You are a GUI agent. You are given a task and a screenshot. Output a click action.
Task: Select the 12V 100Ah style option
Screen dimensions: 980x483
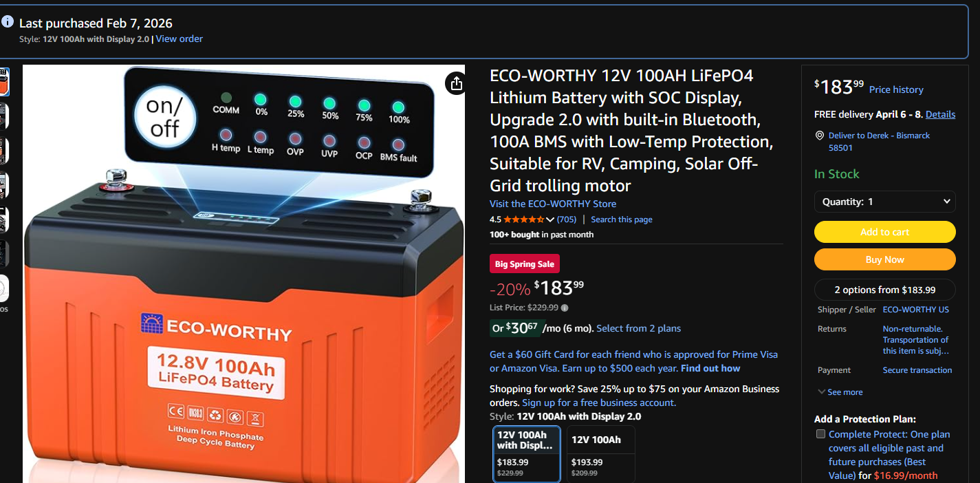click(601, 454)
